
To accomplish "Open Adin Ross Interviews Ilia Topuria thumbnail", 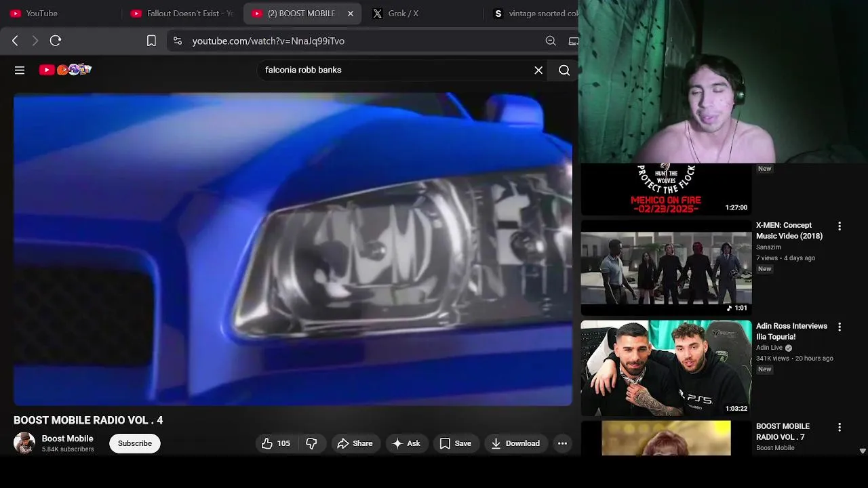I will click(667, 368).
